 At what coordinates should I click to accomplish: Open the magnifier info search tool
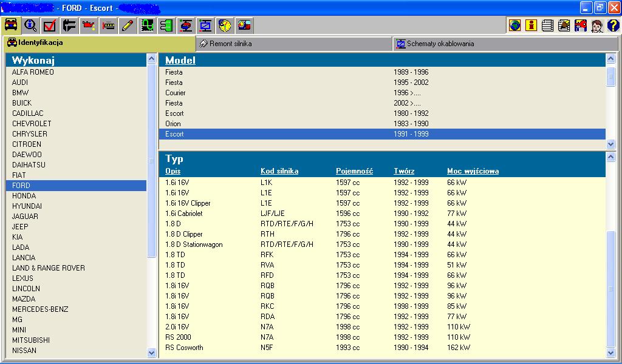[x=30, y=25]
